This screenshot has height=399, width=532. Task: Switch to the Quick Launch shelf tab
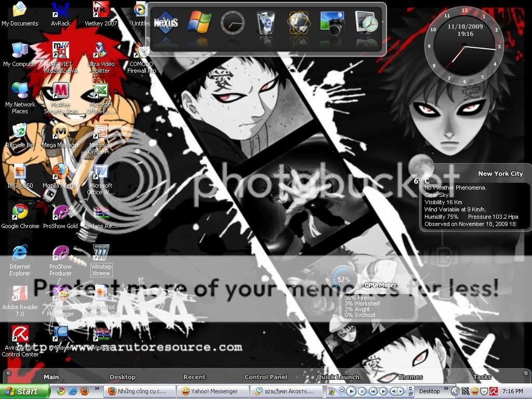pyautogui.click(x=338, y=377)
